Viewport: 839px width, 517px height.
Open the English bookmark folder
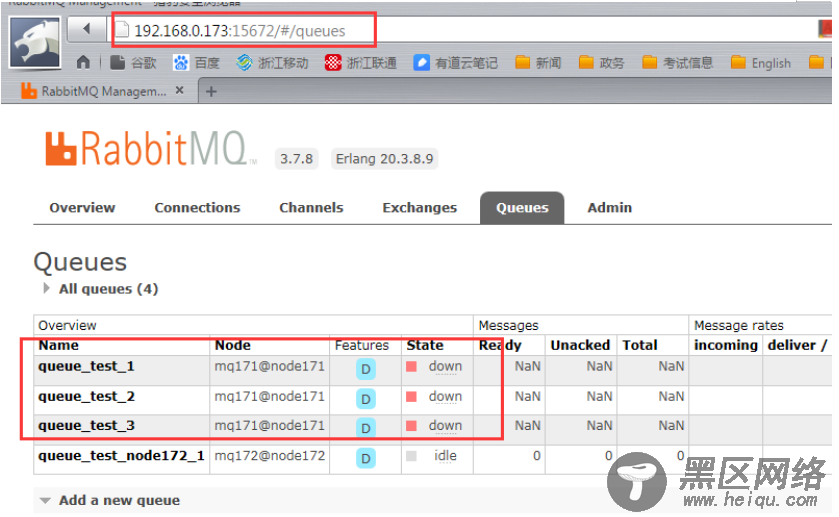760,63
